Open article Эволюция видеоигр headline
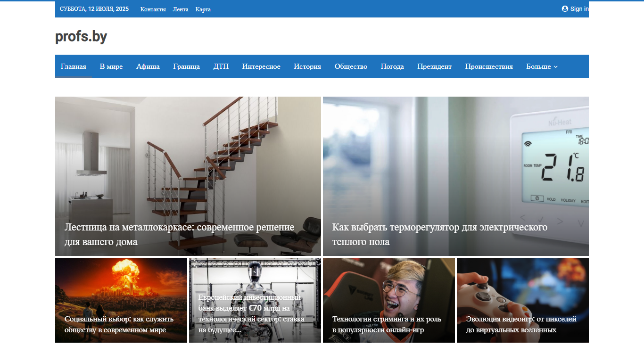The height and width of the screenshot is (362, 644). pyautogui.click(x=521, y=324)
